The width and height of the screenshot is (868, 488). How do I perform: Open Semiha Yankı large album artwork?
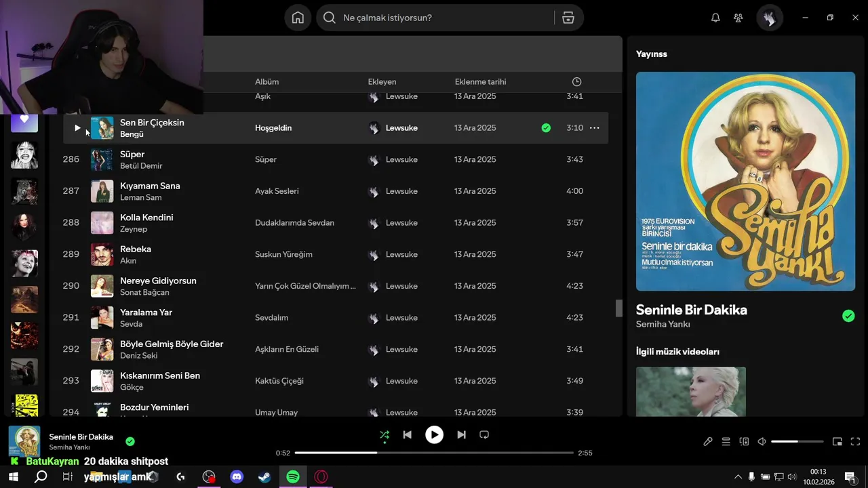pos(745,182)
